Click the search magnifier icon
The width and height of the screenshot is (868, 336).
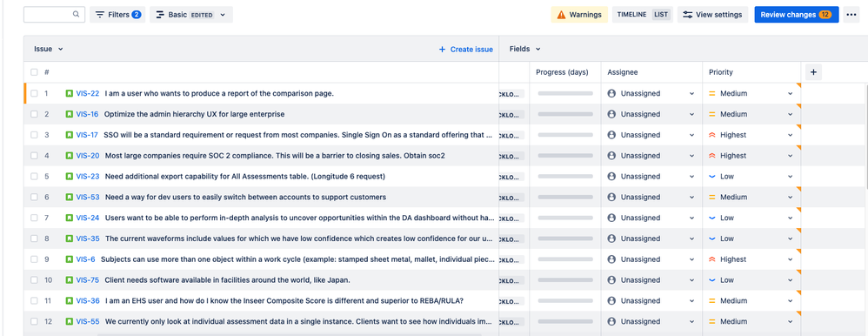[76, 15]
